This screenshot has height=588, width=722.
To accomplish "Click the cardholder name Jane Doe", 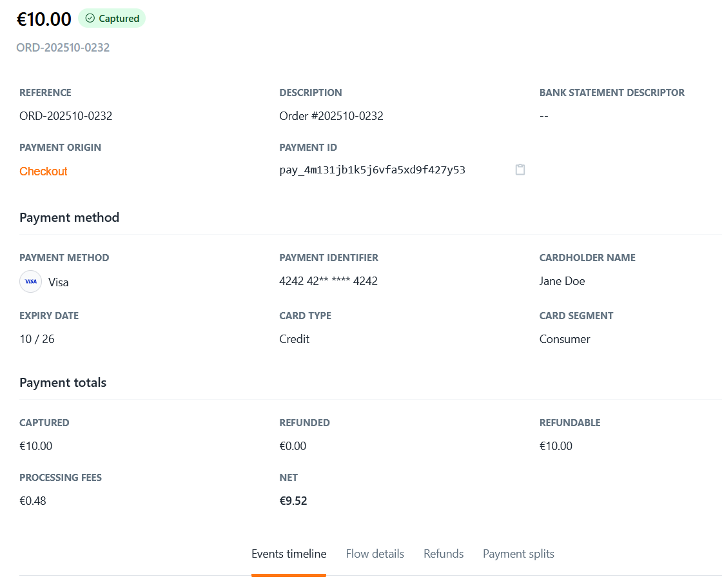I will (561, 281).
